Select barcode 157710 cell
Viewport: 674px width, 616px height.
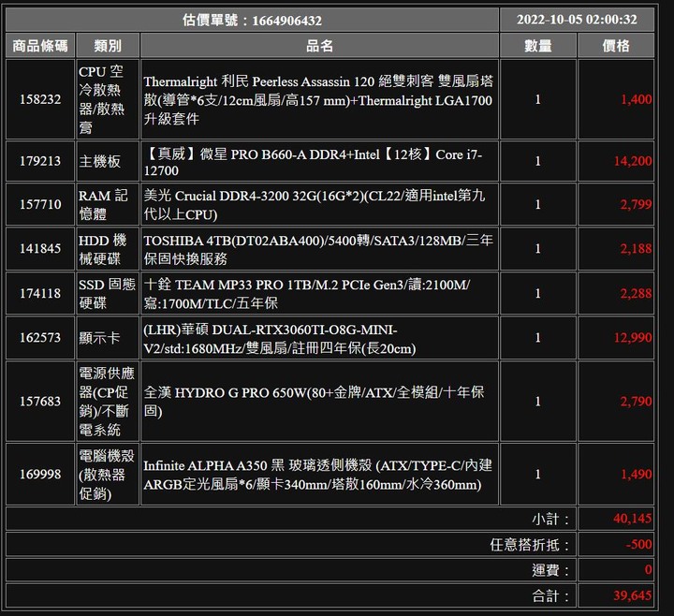pyautogui.click(x=40, y=204)
